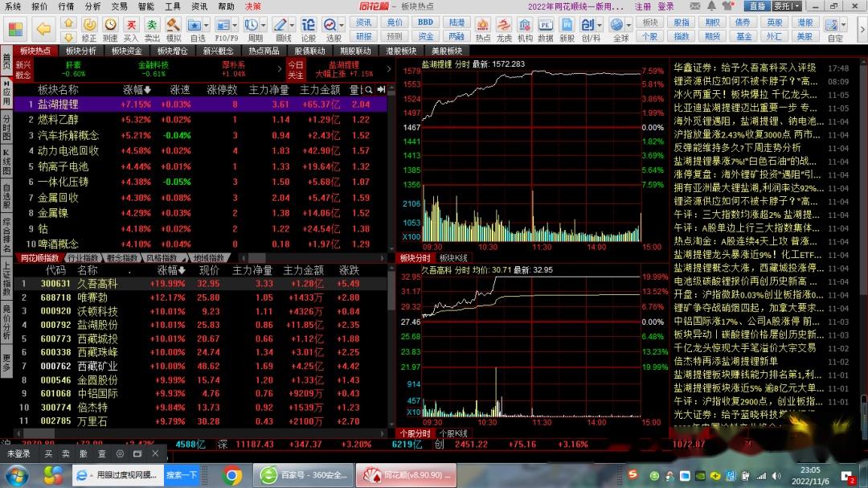Open the 全球 globe icon

coord(616,30)
